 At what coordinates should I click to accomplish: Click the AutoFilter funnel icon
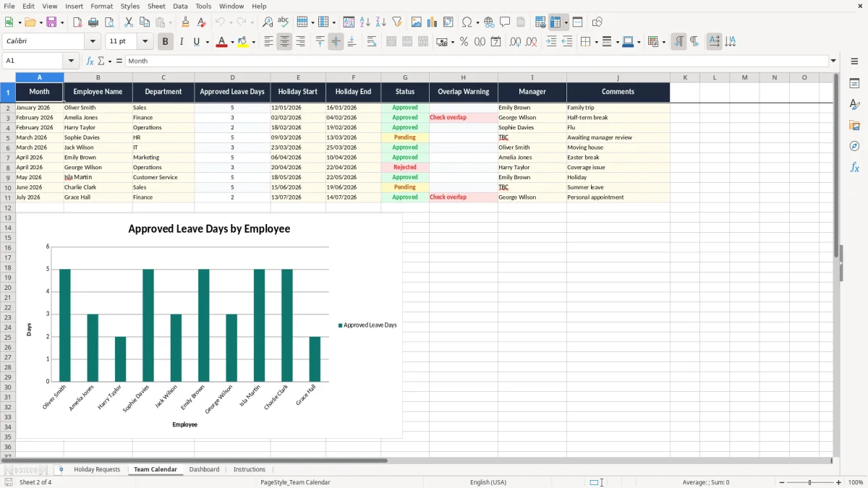397,22
